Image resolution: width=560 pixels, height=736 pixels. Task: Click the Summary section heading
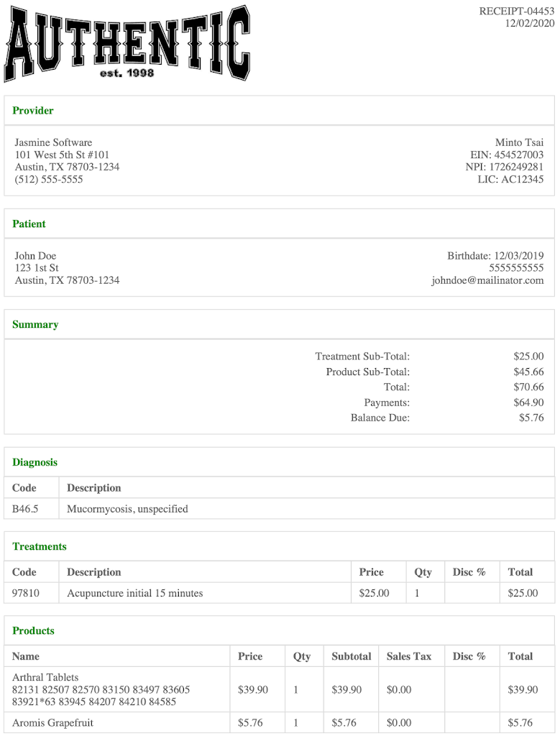35,325
